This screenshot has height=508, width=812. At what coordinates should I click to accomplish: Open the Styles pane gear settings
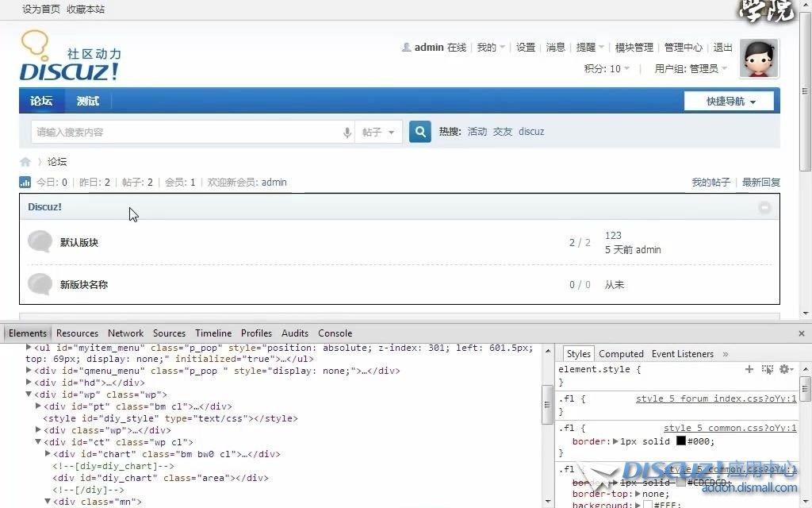[x=784, y=369]
